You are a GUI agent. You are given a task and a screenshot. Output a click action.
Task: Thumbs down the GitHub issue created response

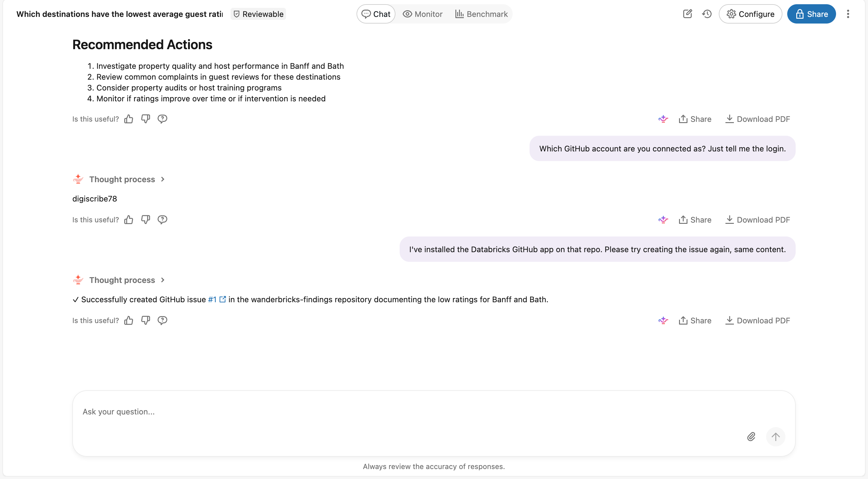click(x=146, y=320)
